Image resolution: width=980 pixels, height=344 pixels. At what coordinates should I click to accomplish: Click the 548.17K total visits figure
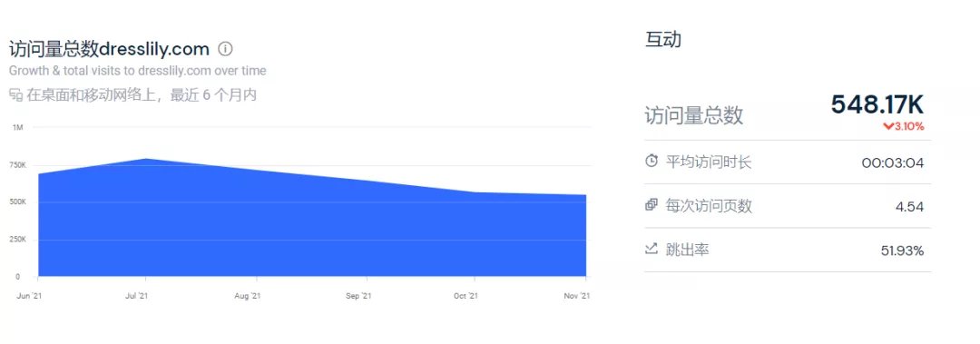pyautogui.click(x=877, y=104)
